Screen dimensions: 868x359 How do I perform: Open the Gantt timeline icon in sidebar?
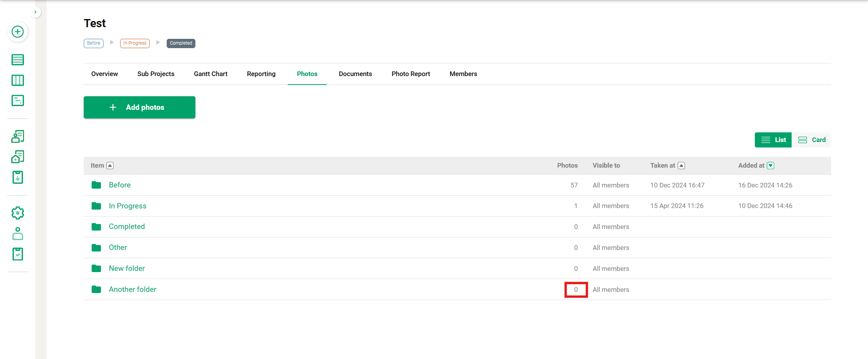pos(18,101)
